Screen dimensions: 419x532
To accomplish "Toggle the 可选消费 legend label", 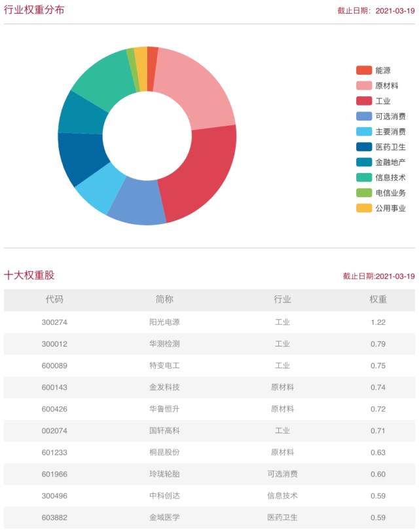I will pos(391,116).
